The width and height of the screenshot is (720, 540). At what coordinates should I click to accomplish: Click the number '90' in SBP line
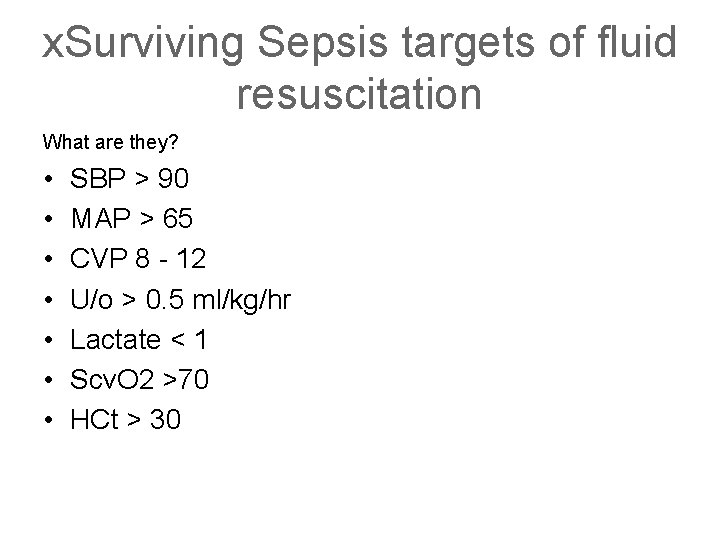click(x=173, y=178)
